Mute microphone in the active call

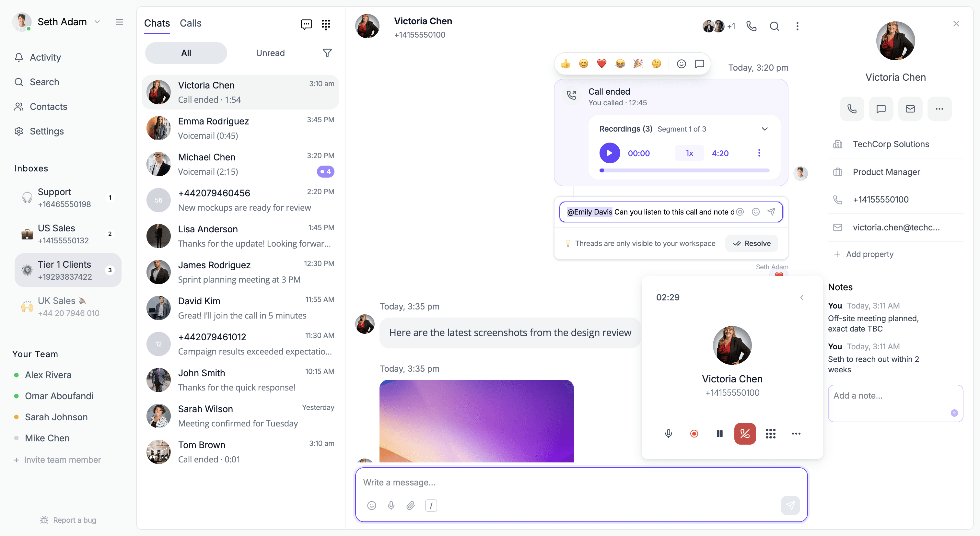click(x=669, y=433)
